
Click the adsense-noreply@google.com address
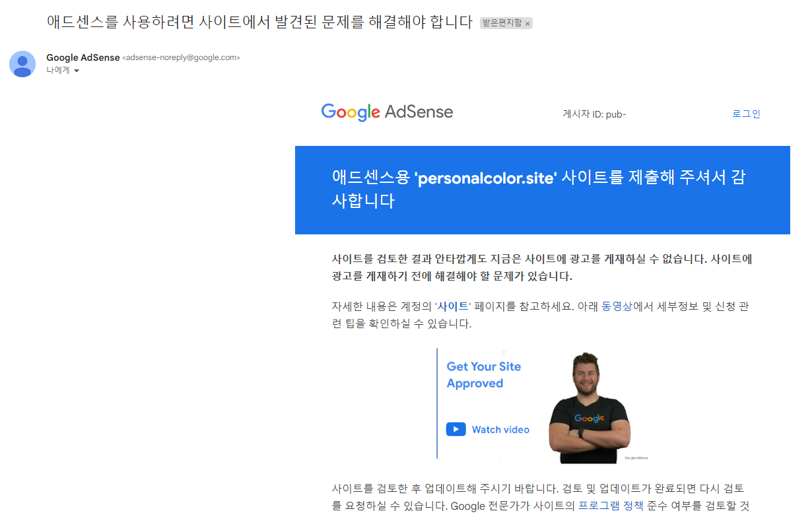coord(181,57)
